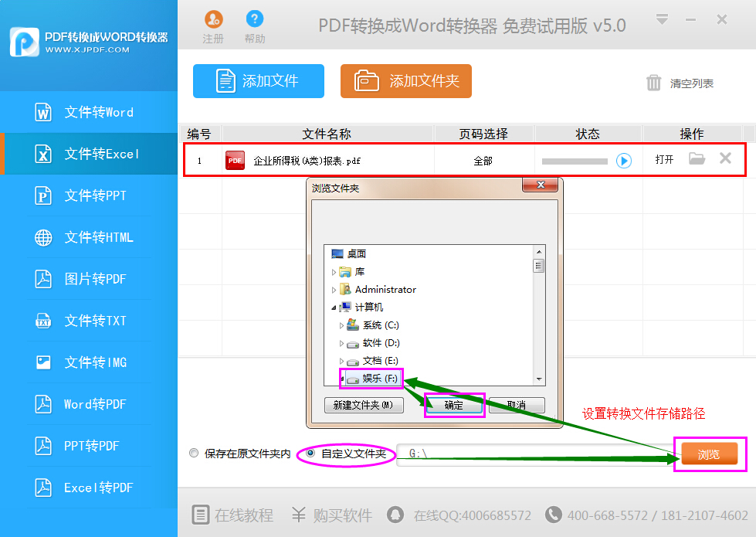Click the 编号 column header
This screenshot has height=537, width=756.
point(199,134)
